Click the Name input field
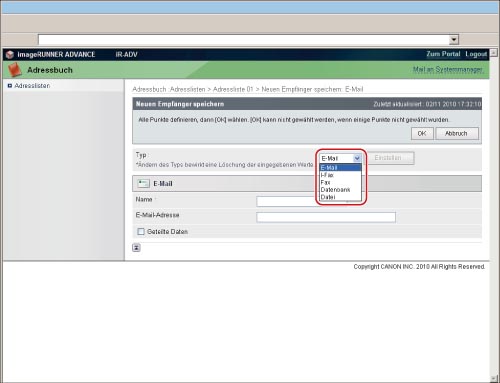 pos(288,201)
